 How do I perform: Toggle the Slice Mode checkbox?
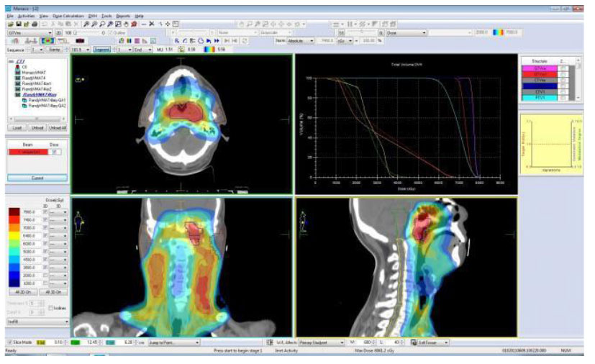click(x=9, y=342)
